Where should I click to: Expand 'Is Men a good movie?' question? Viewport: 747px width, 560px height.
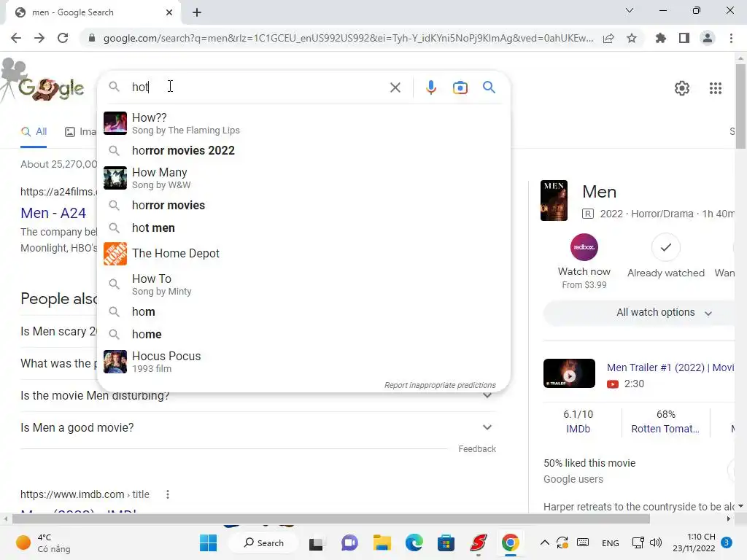click(x=258, y=427)
